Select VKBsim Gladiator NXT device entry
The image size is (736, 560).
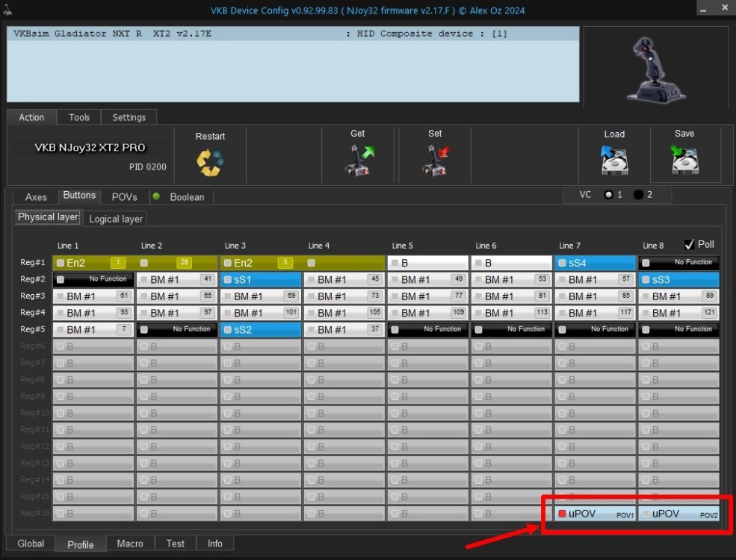tap(293, 34)
